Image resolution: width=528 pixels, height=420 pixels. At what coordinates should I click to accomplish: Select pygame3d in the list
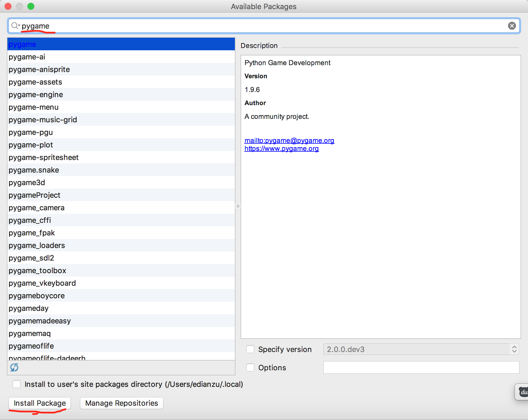tap(121, 183)
